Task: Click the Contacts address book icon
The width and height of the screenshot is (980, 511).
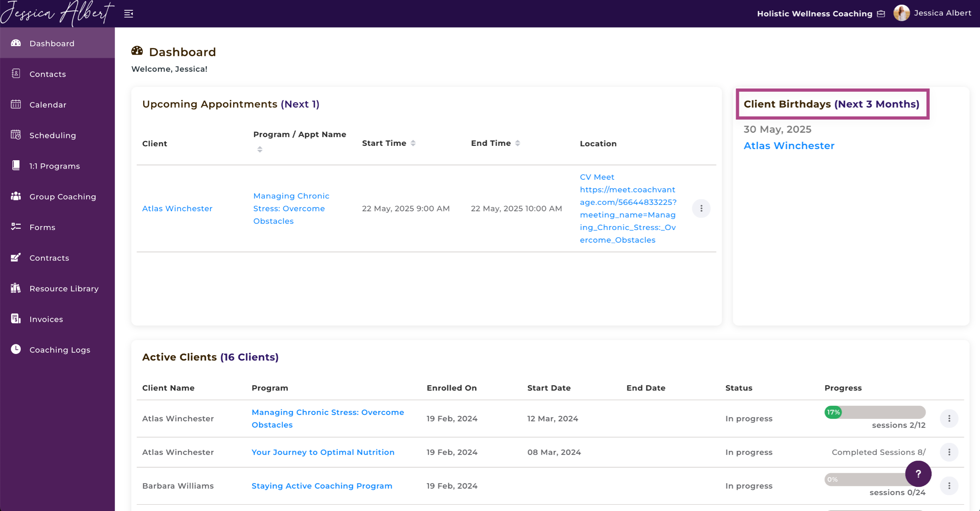Action: [x=16, y=74]
